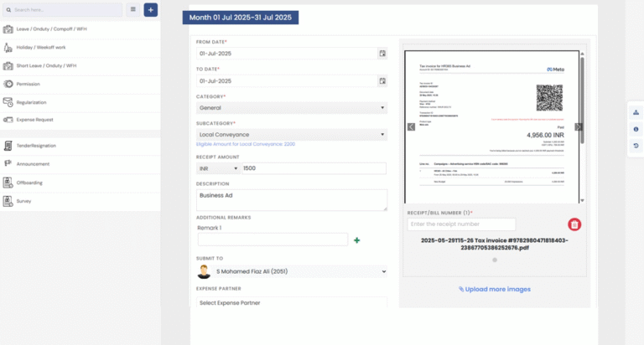The image size is (644, 345).
Task: Open the From Date calendar picker icon
Action: (x=382, y=54)
